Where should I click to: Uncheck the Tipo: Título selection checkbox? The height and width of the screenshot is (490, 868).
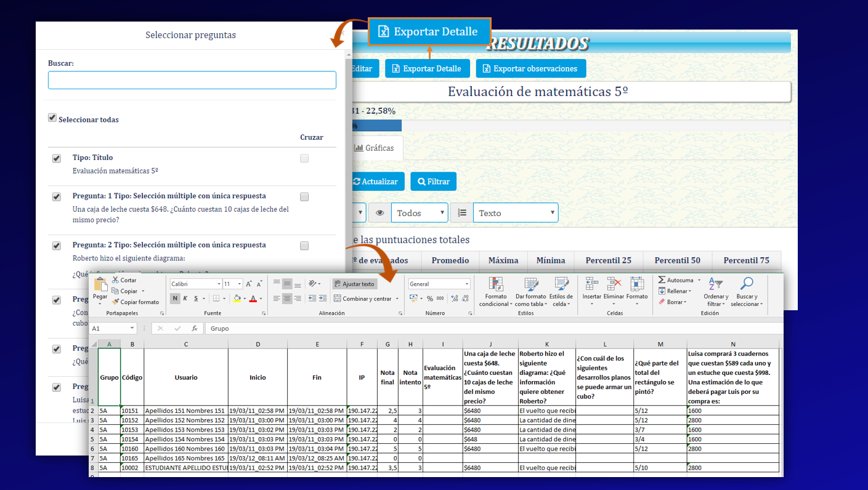point(57,158)
